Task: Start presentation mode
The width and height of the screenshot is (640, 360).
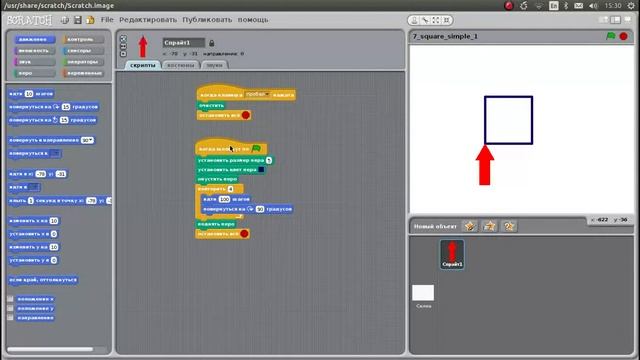Action: tap(628, 20)
